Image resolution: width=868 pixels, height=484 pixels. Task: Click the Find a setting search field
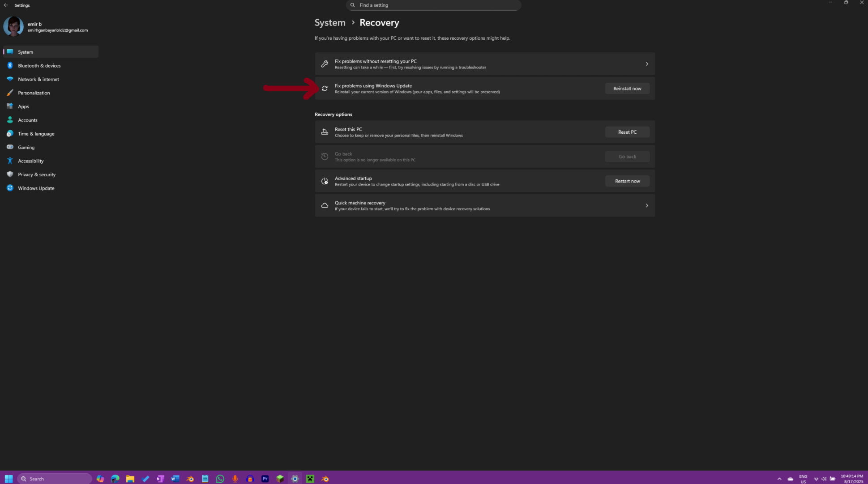pos(433,5)
